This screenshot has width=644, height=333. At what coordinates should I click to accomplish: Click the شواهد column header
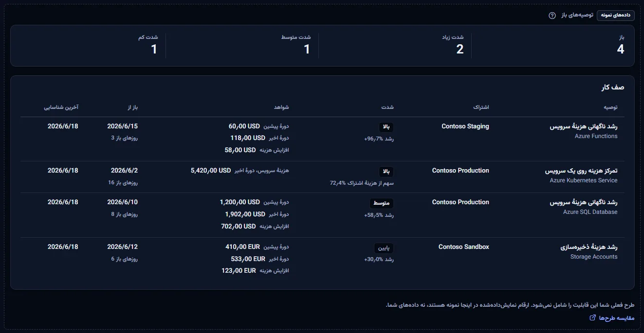click(281, 107)
